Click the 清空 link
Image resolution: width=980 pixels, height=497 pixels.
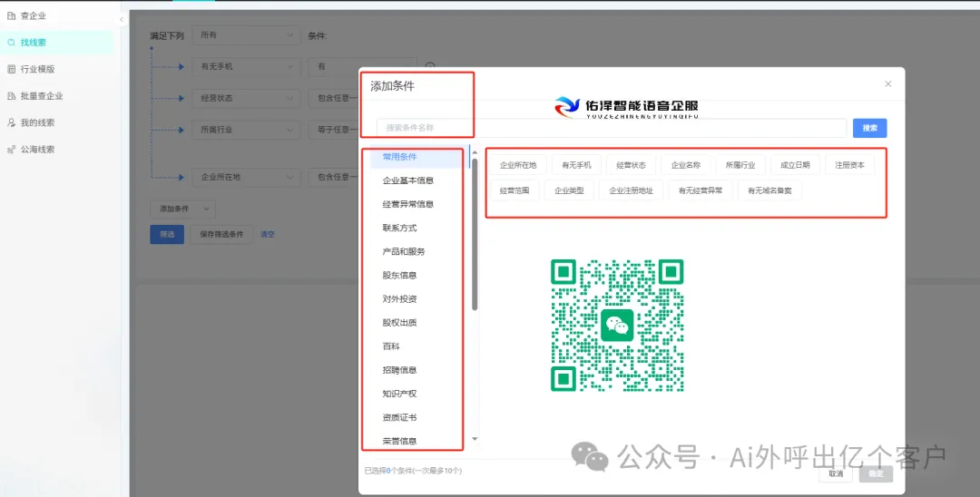[268, 234]
